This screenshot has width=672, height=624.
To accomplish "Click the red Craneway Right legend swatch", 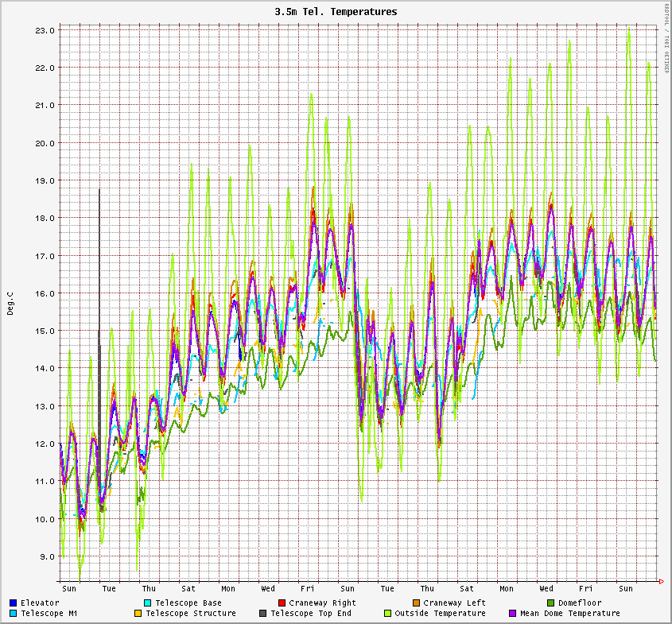I will point(282,603).
